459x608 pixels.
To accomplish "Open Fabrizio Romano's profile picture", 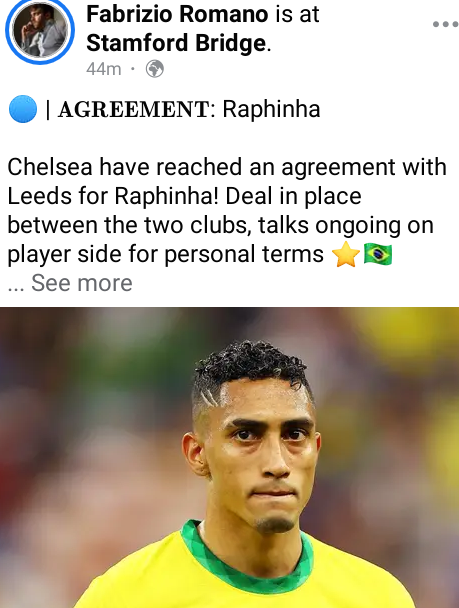I will (x=40, y=30).
